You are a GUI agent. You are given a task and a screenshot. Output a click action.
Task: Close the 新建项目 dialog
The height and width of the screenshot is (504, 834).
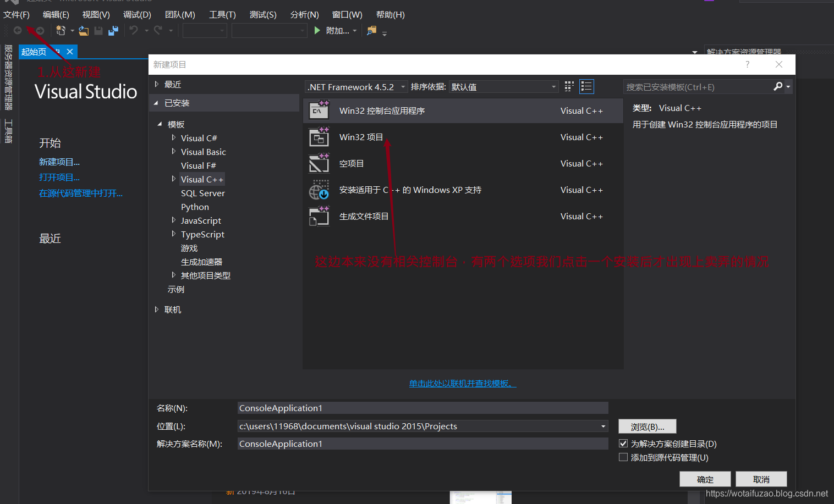778,64
